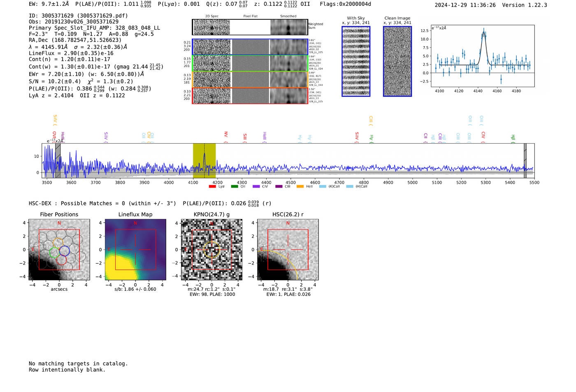
Task: Click the Gaussian emission line fit plot
Action: coord(482,56)
